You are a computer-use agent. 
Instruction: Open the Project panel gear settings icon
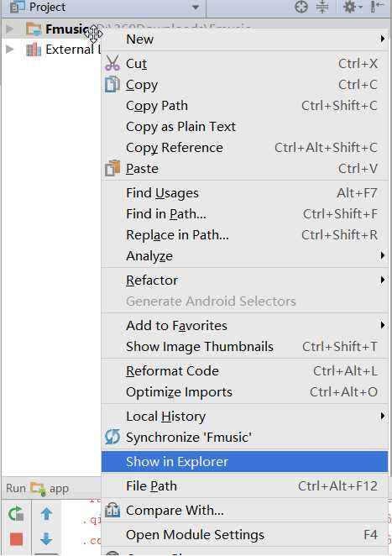tap(352, 7)
